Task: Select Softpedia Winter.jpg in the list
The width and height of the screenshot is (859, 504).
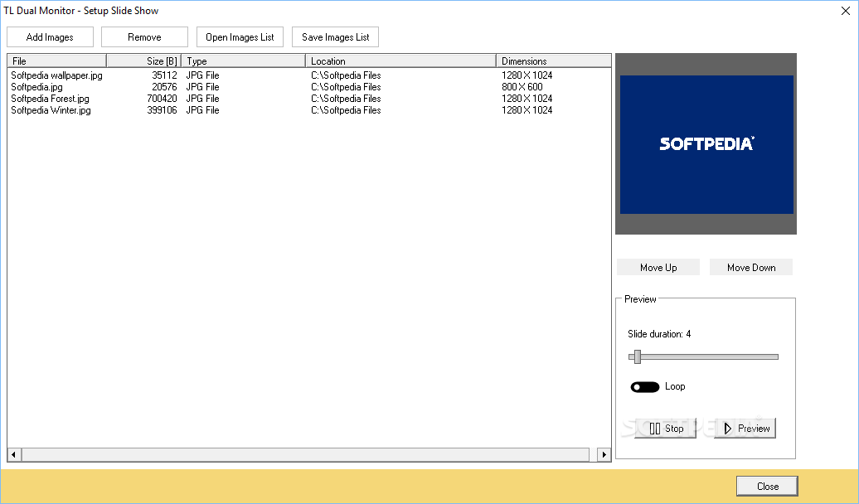Action: [51, 110]
